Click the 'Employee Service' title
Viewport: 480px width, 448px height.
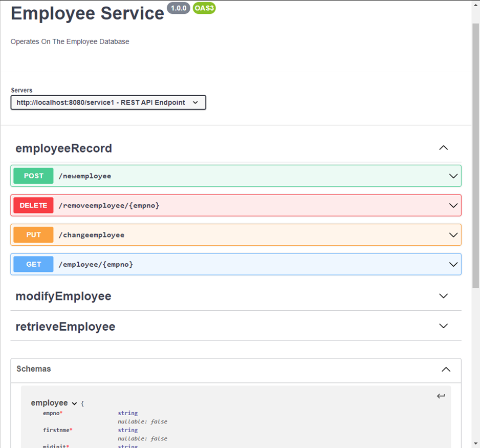(88, 13)
